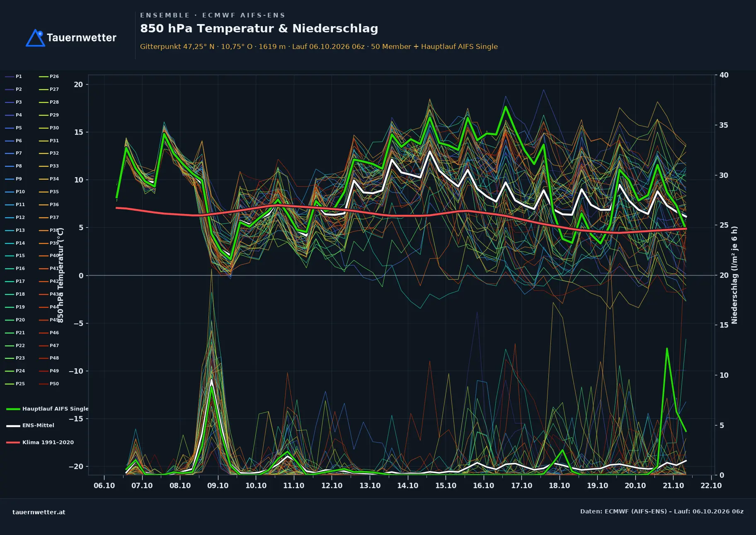
Task: Click legend entry P10
Action: [15, 192]
